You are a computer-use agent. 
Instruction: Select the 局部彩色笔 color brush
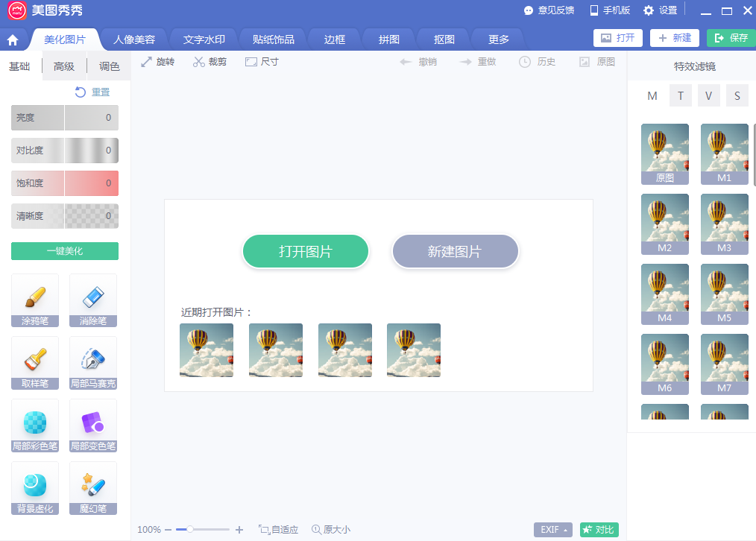[x=35, y=425]
